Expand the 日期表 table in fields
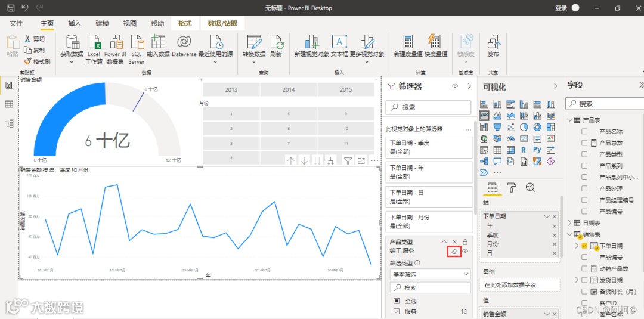The image size is (644, 319). (569, 223)
